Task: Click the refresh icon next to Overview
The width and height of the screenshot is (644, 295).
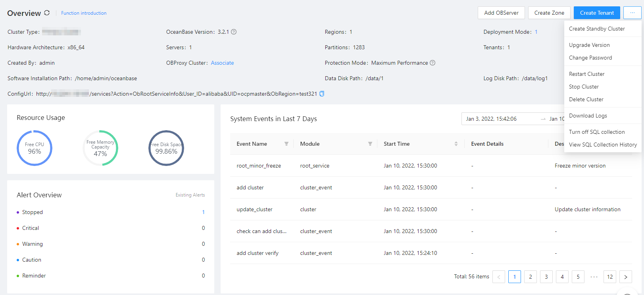Action: point(47,13)
